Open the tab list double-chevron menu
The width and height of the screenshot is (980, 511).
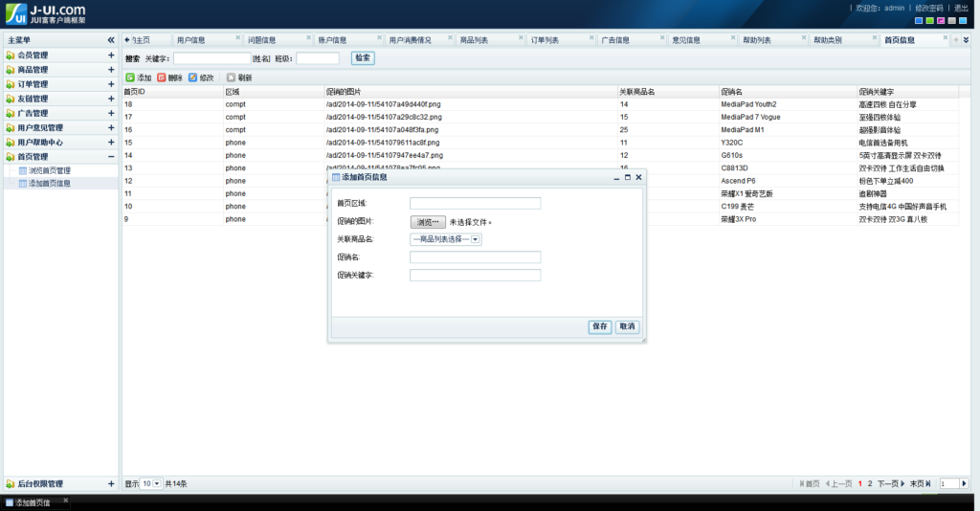click(x=966, y=40)
